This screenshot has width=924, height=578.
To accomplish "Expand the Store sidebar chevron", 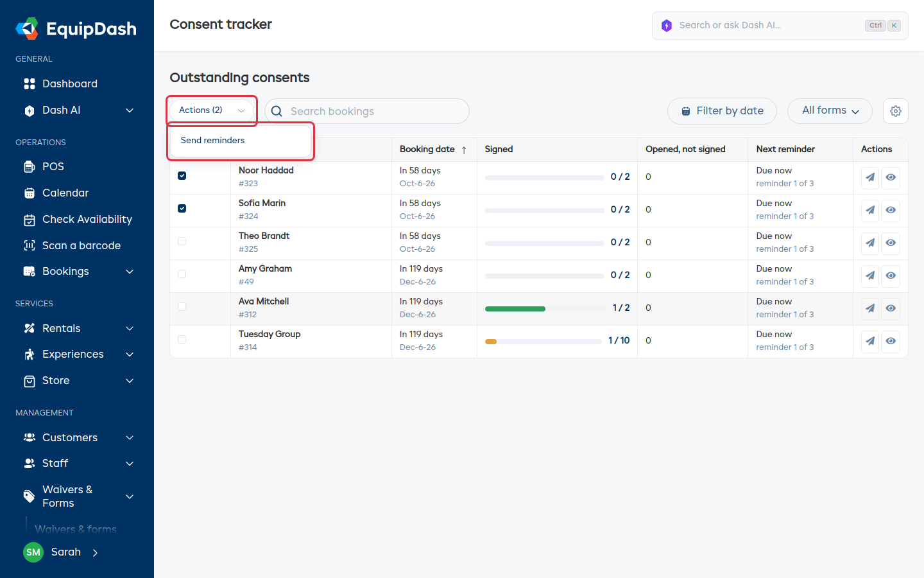I will [x=130, y=381].
